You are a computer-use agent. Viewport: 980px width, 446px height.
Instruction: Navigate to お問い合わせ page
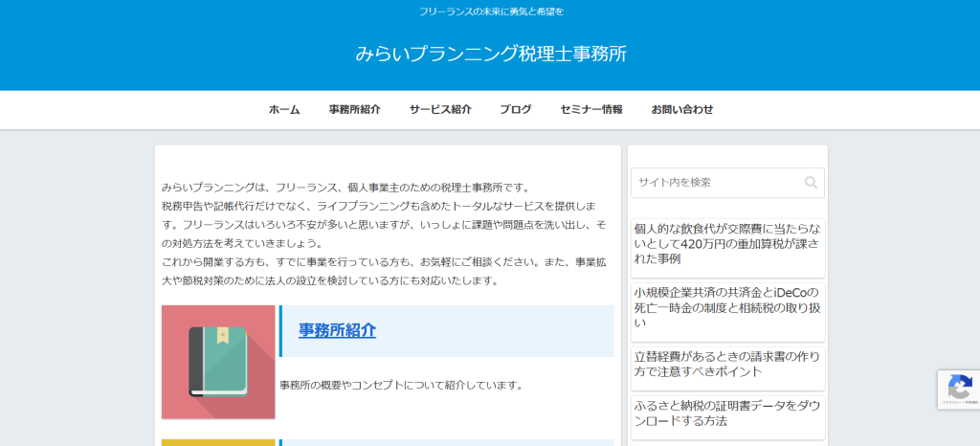pos(682,109)
